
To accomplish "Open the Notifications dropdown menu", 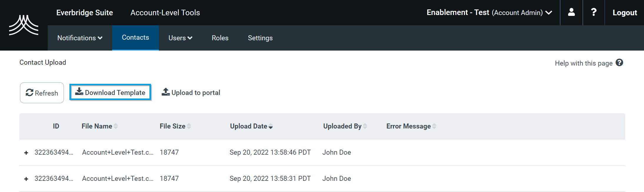I will click(x=80, y=38).
